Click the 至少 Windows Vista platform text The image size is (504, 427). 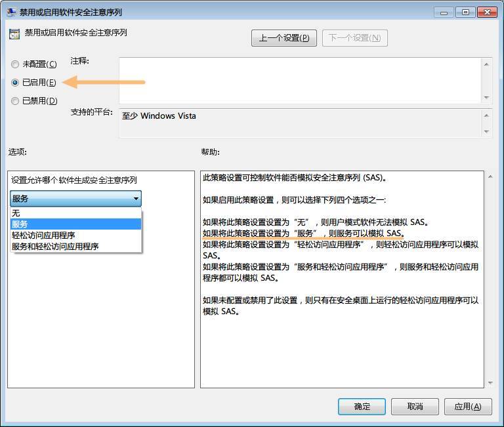click(x=159, y=115)
